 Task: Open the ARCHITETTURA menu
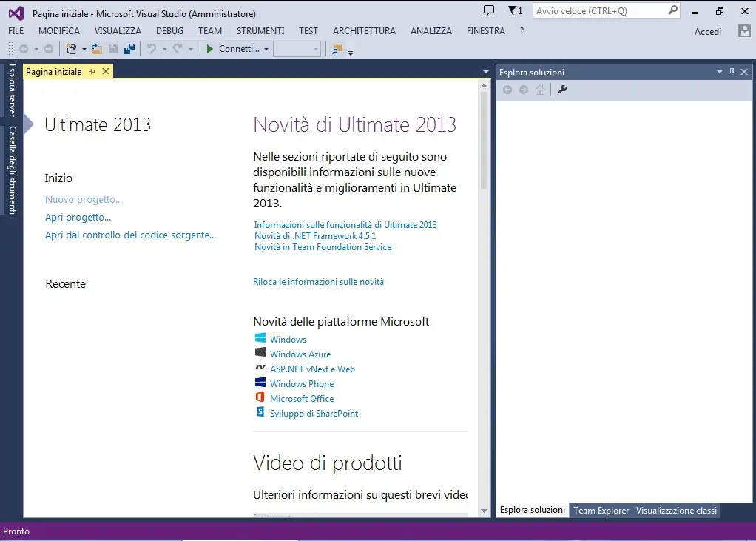tap(364, 31)
